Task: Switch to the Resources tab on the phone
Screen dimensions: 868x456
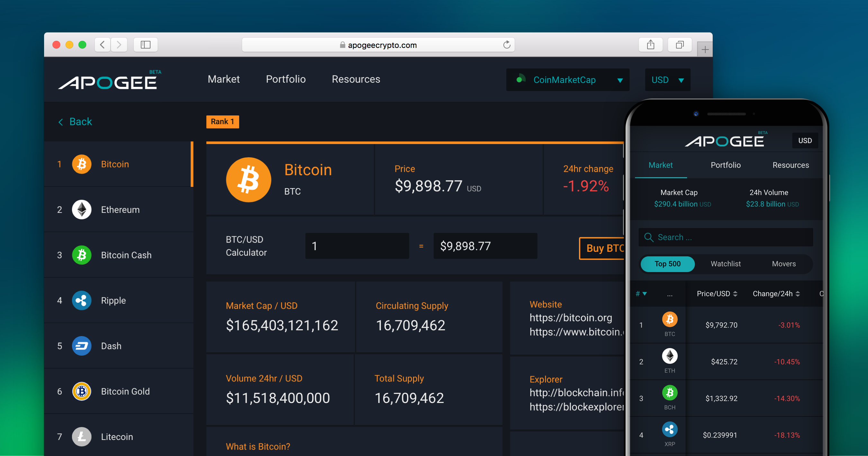Action: click(x=791, y=165)
